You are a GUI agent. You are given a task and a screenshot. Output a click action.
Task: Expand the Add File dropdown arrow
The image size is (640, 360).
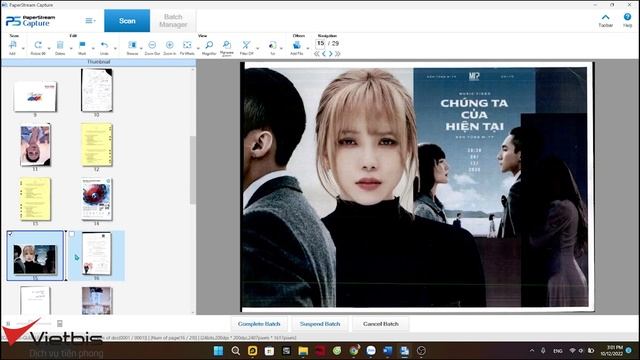pyautogui.click(x=308, y=49)
